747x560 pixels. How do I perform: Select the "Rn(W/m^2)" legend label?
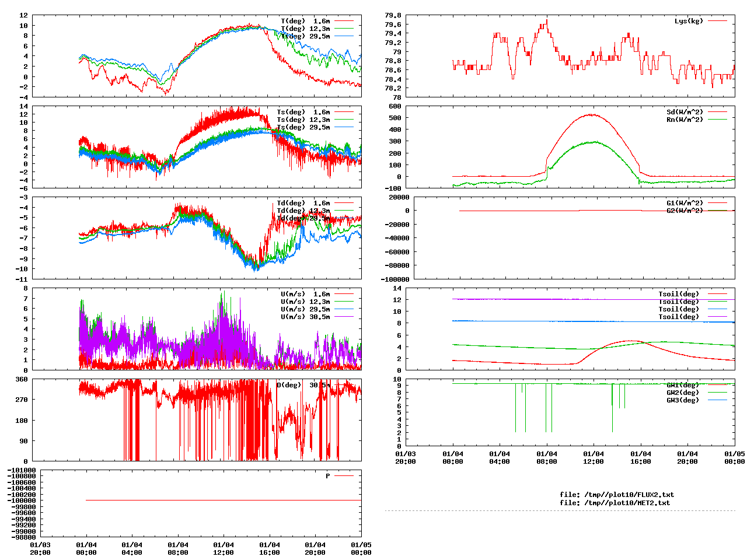coord(685,120)
